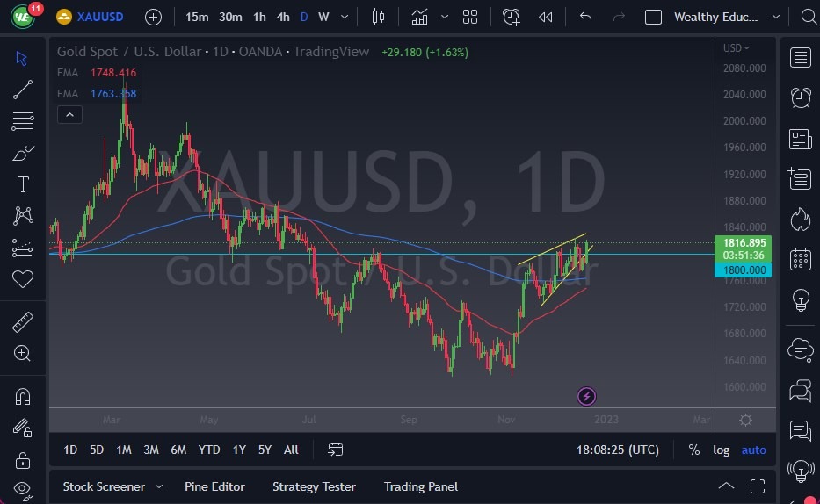Open the heart icons tool
Image resolution: width=820 pixels, height=504 pixels.
[x=23, y=279]
